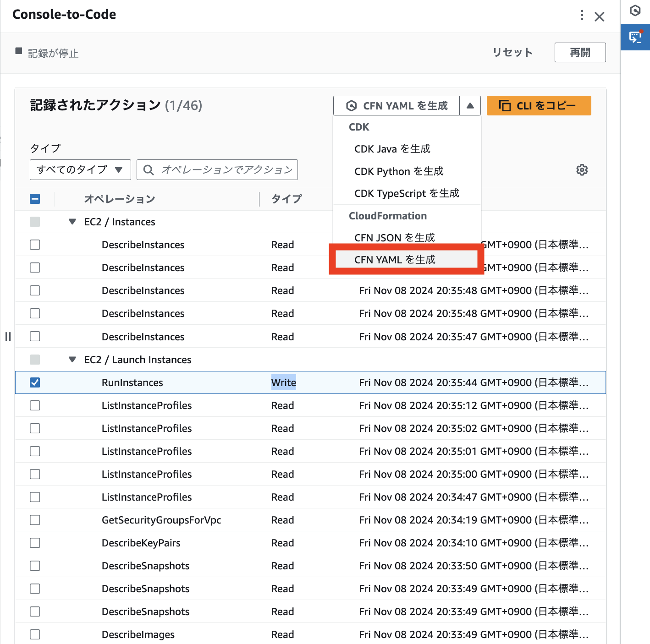The height and width of the screenshot is (644, 650).
Task: Click the search magnifier in the filter field
Action: click(x=148, y=169)
